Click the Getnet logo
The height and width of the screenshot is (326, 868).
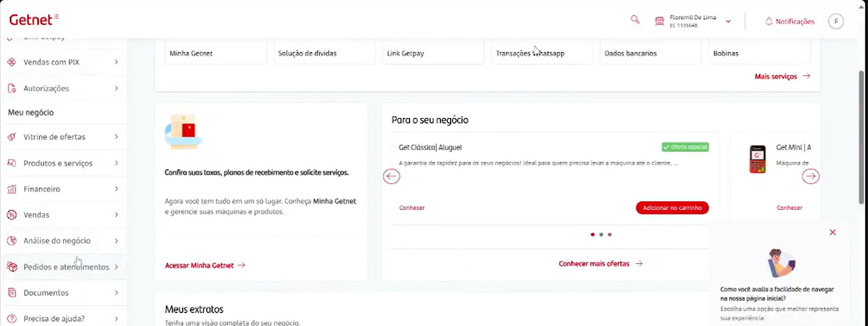coord(34,19)
